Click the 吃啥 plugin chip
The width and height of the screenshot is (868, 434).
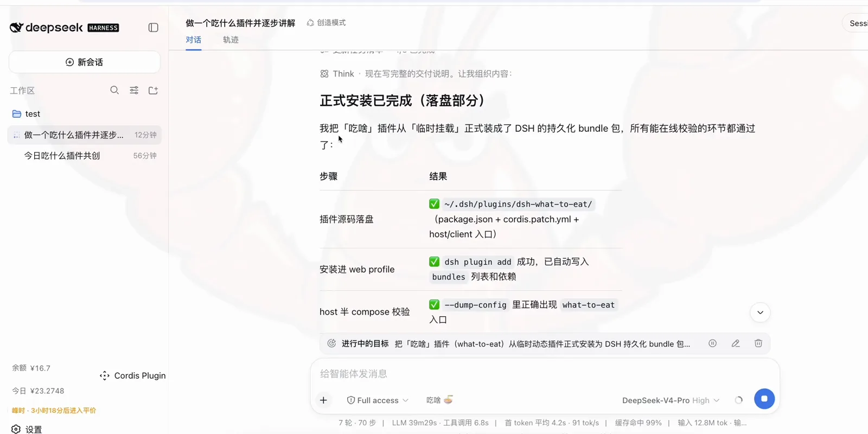point(439,400)
